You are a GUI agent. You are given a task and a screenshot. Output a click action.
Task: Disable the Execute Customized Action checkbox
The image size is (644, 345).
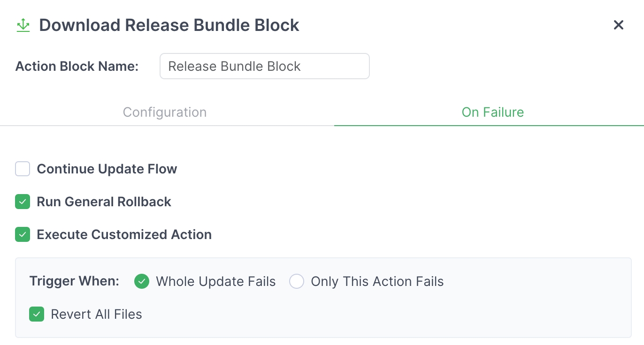tap(23, 234)
